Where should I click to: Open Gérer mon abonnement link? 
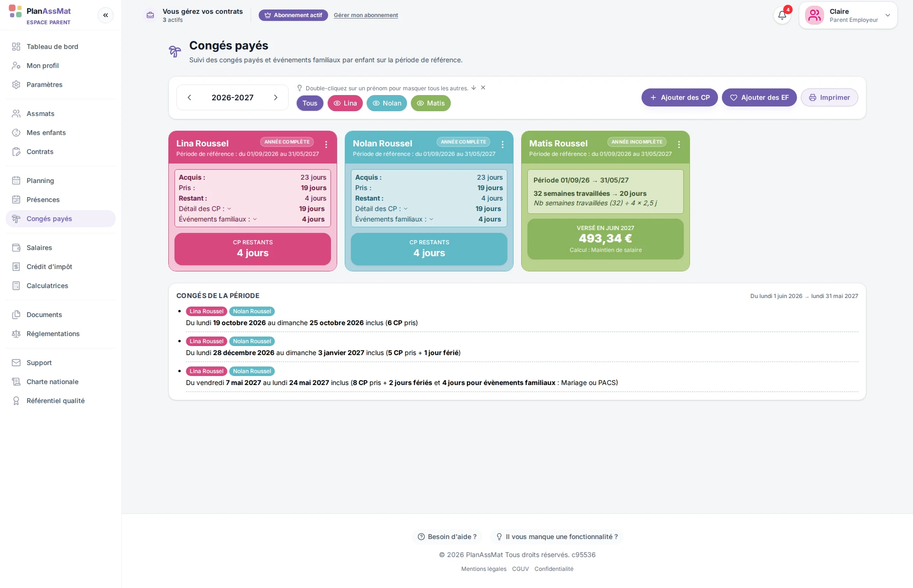tap(366, 15)
